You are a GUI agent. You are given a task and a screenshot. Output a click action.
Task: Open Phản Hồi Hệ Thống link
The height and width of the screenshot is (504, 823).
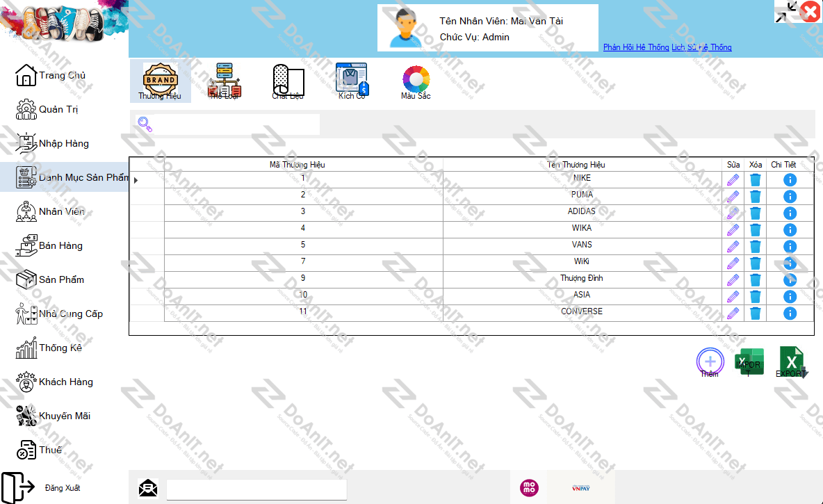[636, 47]
